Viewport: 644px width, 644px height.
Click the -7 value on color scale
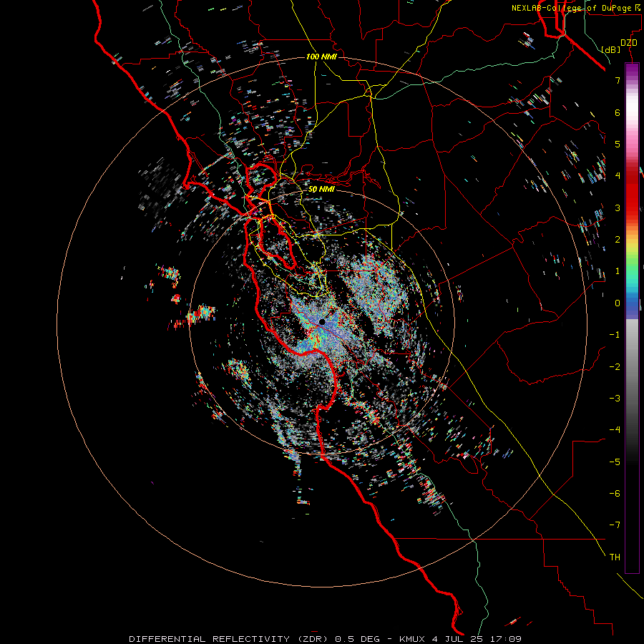click(x=615, y=525)
